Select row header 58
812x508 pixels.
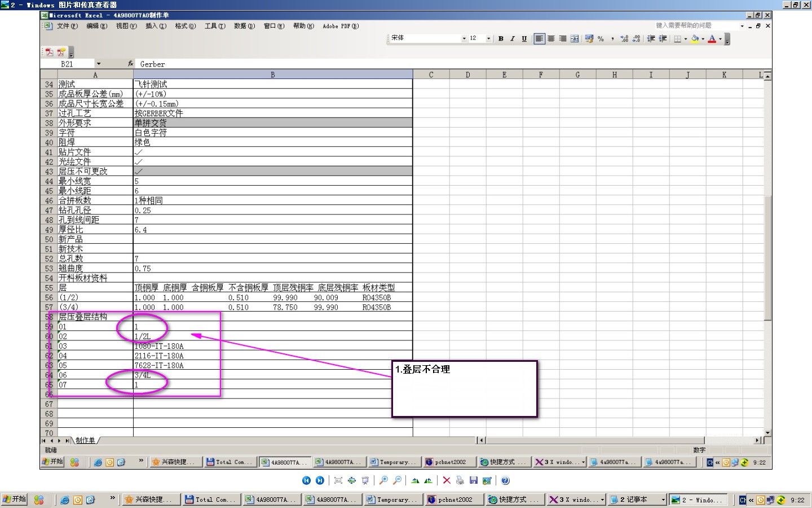(49, 317)
